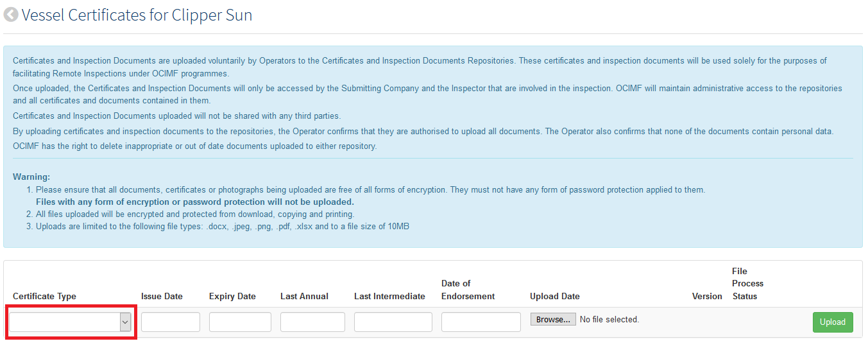Click the Vessel Certificates for Clipper Sun title
The height and width of the screenshot is (348, 868).
(x=137, y=15)
